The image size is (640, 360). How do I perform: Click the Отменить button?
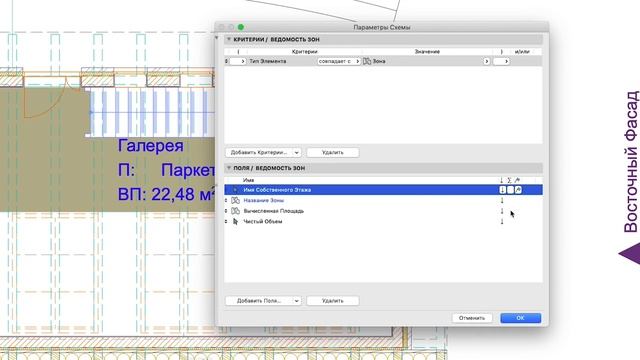(x=472, y=318)
